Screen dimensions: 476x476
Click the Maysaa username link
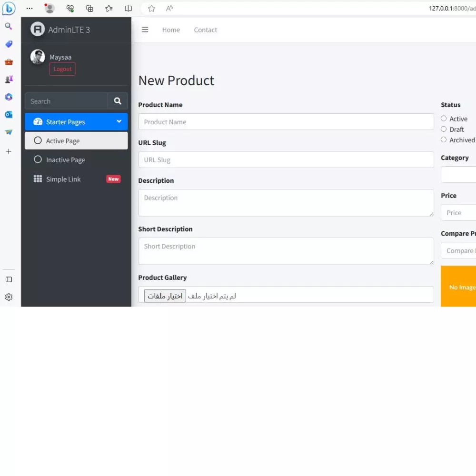coord(60,57)
